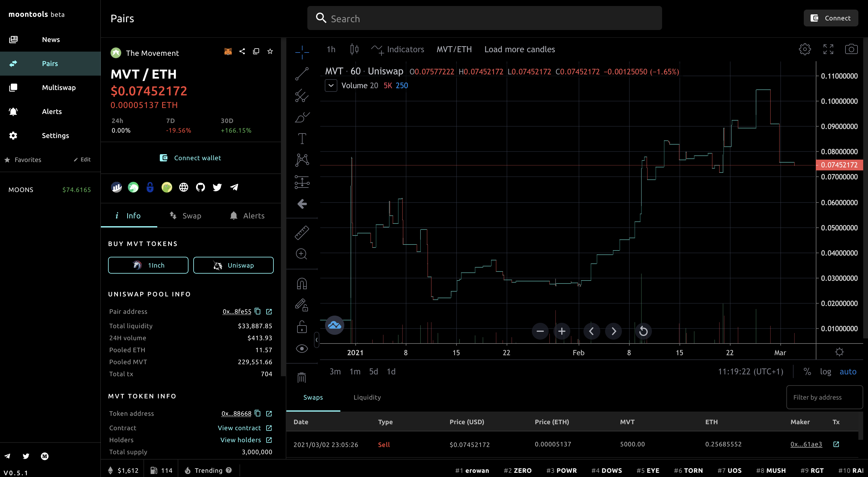Click Connect wallet link
Image resolution: width=868 pixels, height=477 pixels.
click(190, 158)
